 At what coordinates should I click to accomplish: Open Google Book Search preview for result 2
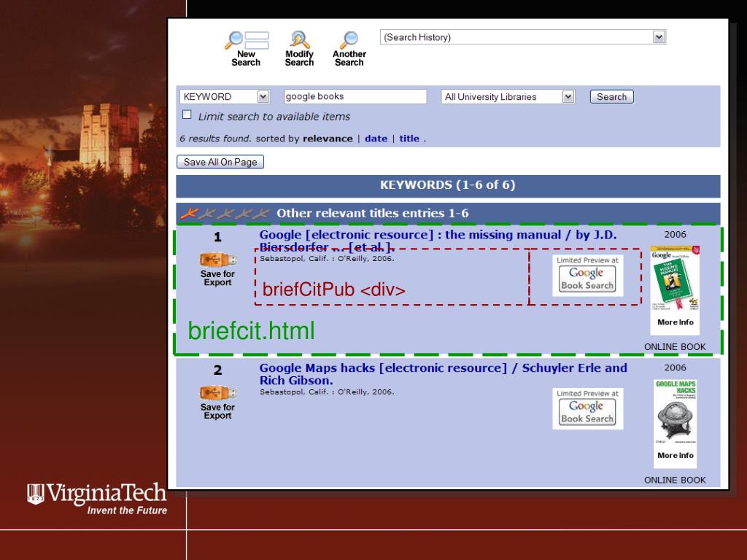(x=587, y=409)
